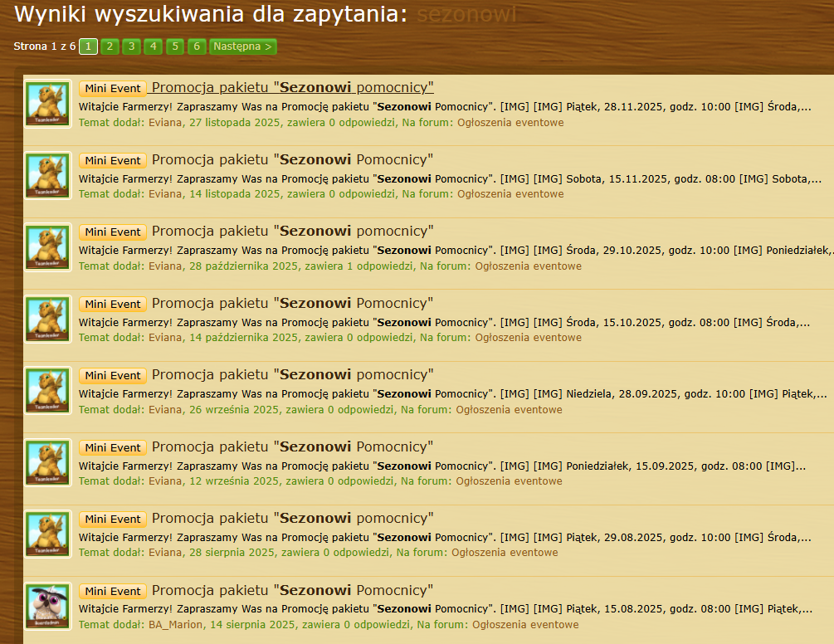This screenshot has height=644, width=834.
Task: Click the Następna pagination button
Action: (242, 46)
